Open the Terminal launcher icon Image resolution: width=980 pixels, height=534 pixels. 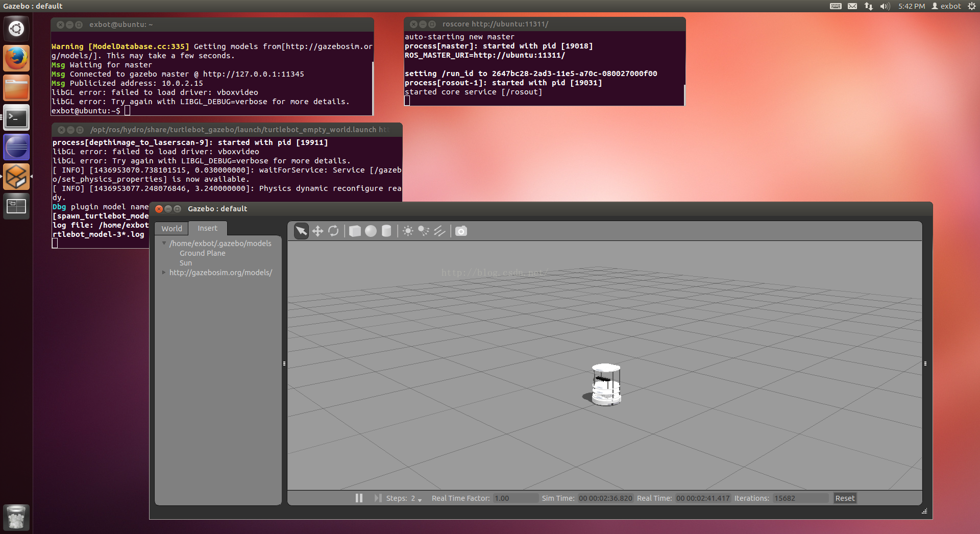click(x=16, y=117)
